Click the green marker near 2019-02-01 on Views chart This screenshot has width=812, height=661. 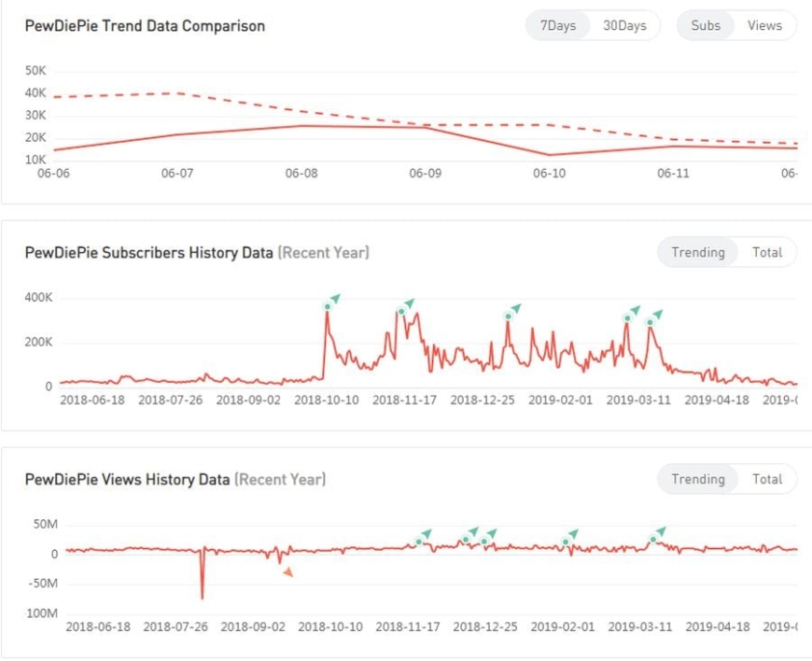click(x=566, y=541)
